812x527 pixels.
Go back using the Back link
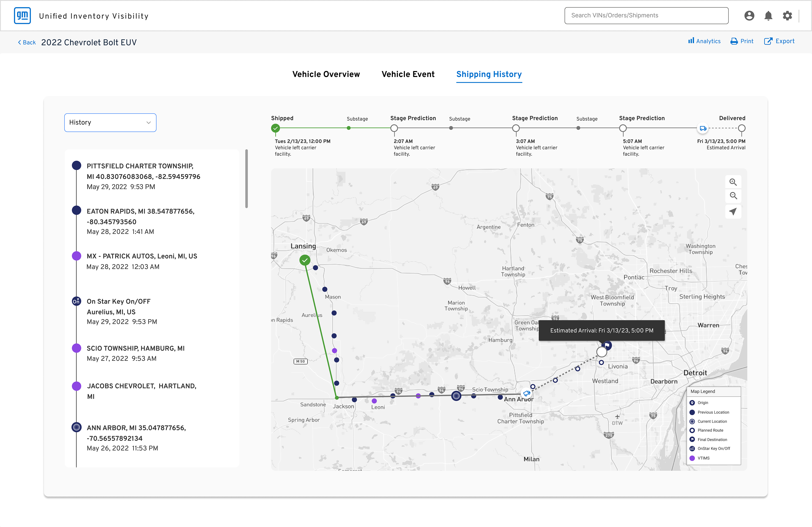click(27, 42)
